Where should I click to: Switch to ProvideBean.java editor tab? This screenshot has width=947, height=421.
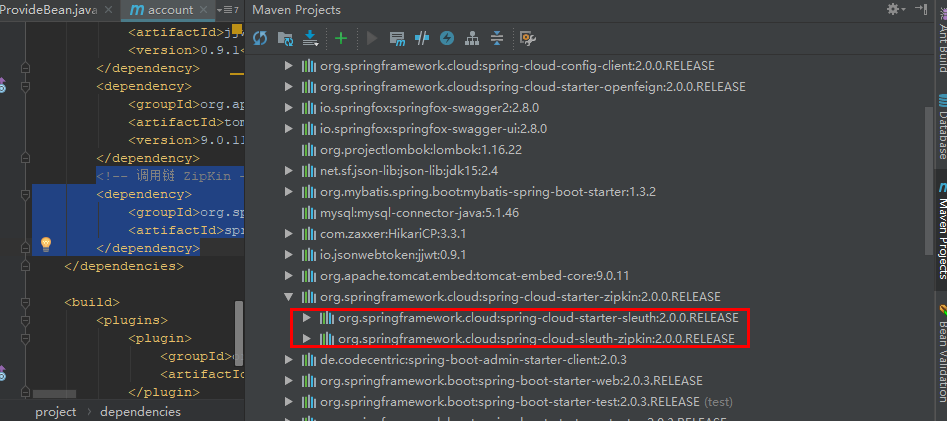(x=50, y=10)
